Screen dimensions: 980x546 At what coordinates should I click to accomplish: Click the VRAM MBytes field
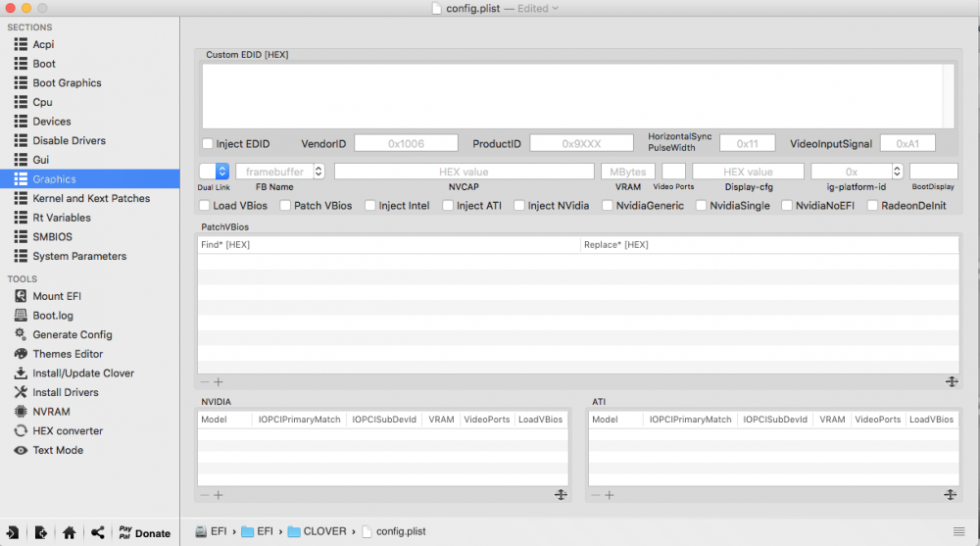(x=628, y=172)
